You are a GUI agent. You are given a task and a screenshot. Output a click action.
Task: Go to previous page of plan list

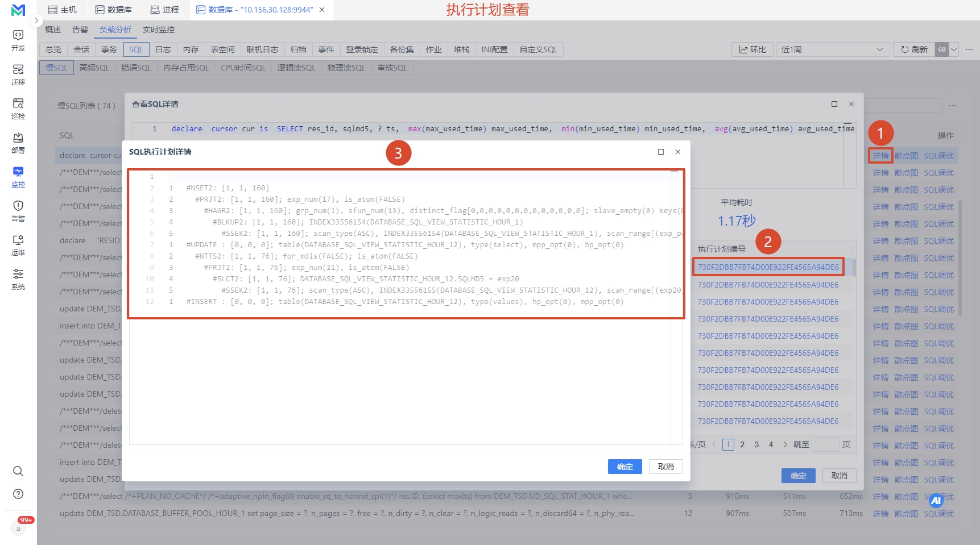click(714, 444)
